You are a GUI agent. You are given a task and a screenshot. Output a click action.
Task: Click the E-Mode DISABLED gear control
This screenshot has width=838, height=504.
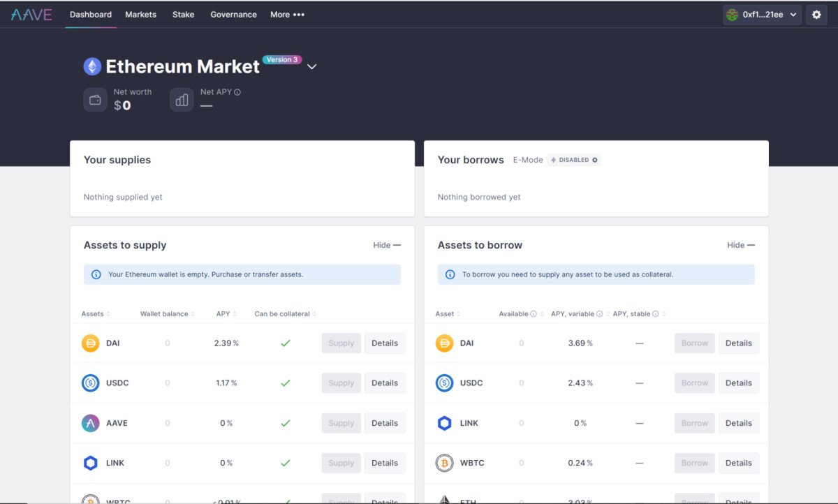pos(595,159)
